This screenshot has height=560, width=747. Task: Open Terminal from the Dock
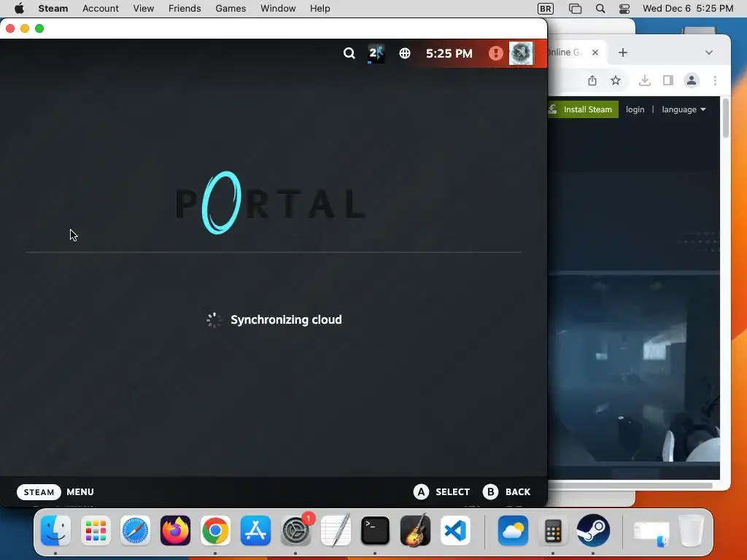click(376, 531)
